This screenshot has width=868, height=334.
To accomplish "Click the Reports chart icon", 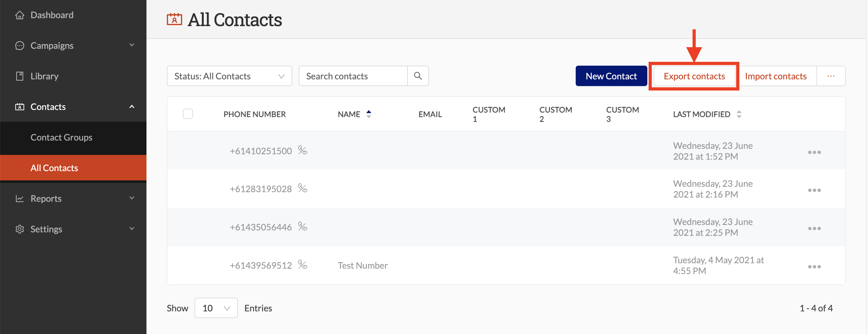I will 19,199.
